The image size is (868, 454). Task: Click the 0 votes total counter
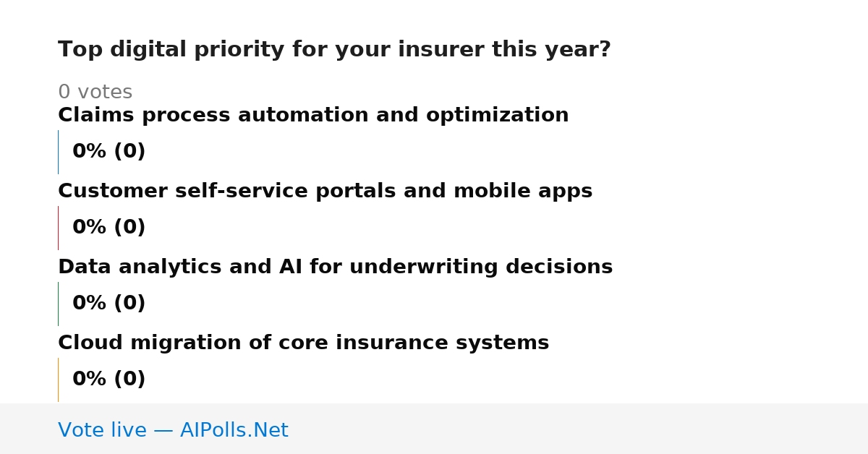pos(95,93)
